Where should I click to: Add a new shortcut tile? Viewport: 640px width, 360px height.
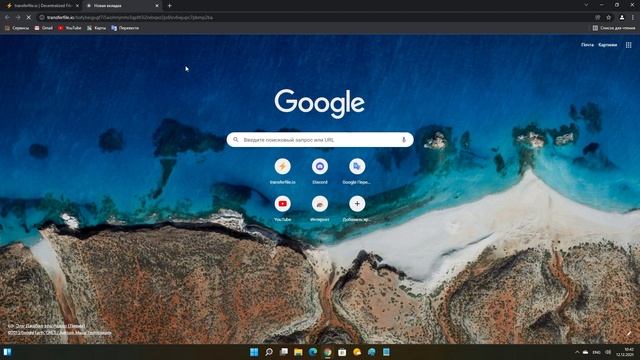click(x=357, y=208)
